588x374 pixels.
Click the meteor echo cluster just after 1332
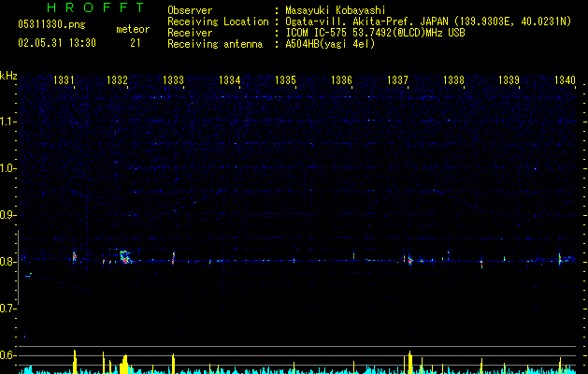click(125, 257)
